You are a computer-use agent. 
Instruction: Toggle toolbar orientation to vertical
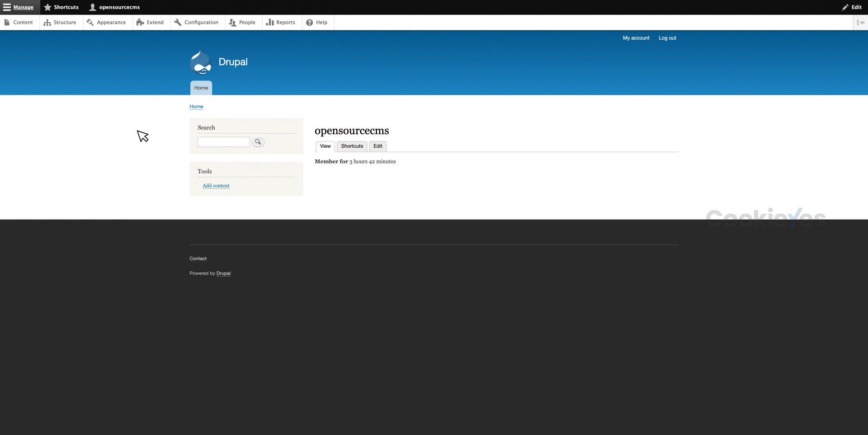pyautogui.click(x=860, y=22)
